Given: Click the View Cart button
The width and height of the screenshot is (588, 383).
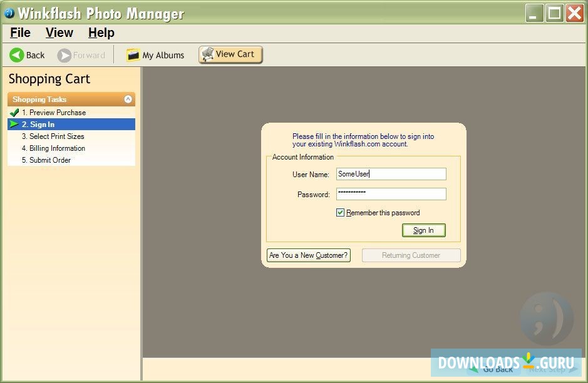Looking at the screenshot, I should [230, 54].
